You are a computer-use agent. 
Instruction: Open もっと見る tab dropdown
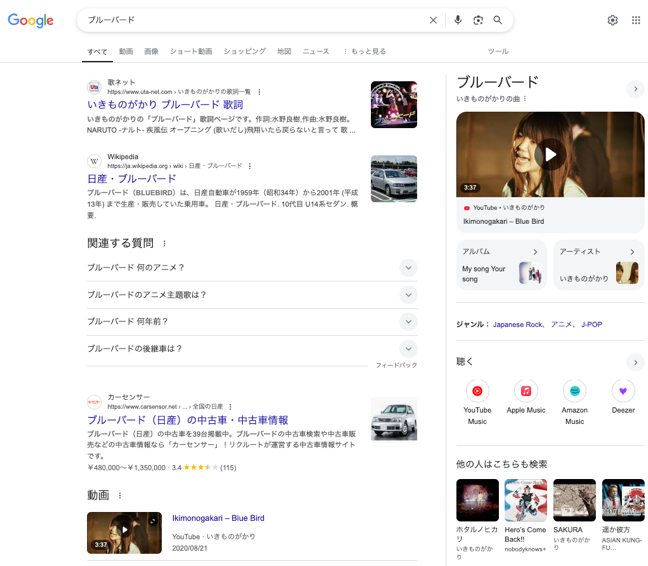click(364, 52)
